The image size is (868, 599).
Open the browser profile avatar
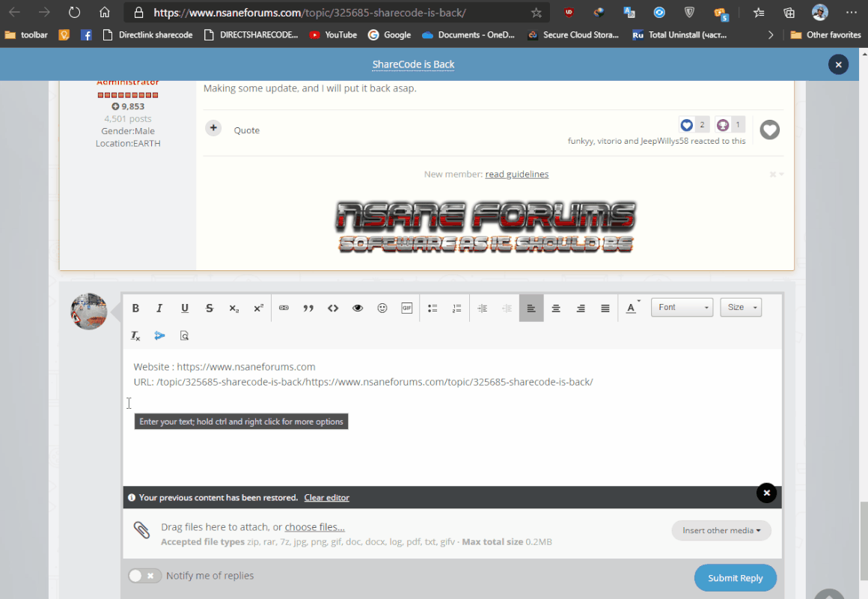click(x=820, y=12)
